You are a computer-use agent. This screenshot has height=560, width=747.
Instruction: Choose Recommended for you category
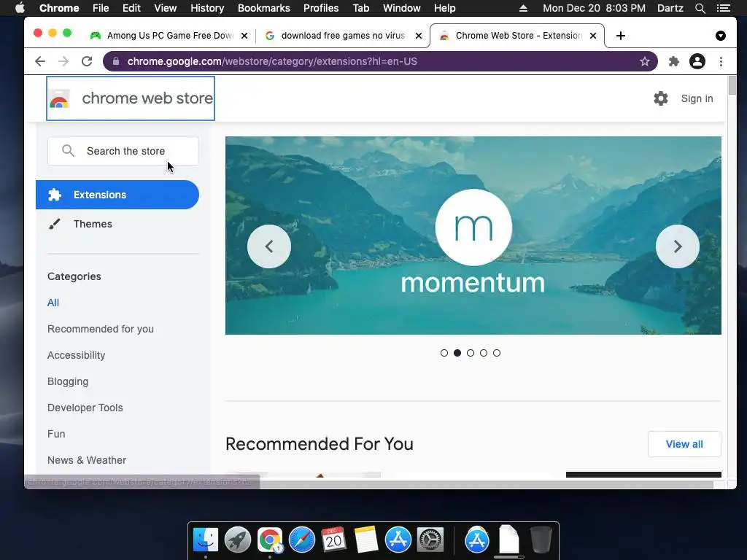point(100,329)
